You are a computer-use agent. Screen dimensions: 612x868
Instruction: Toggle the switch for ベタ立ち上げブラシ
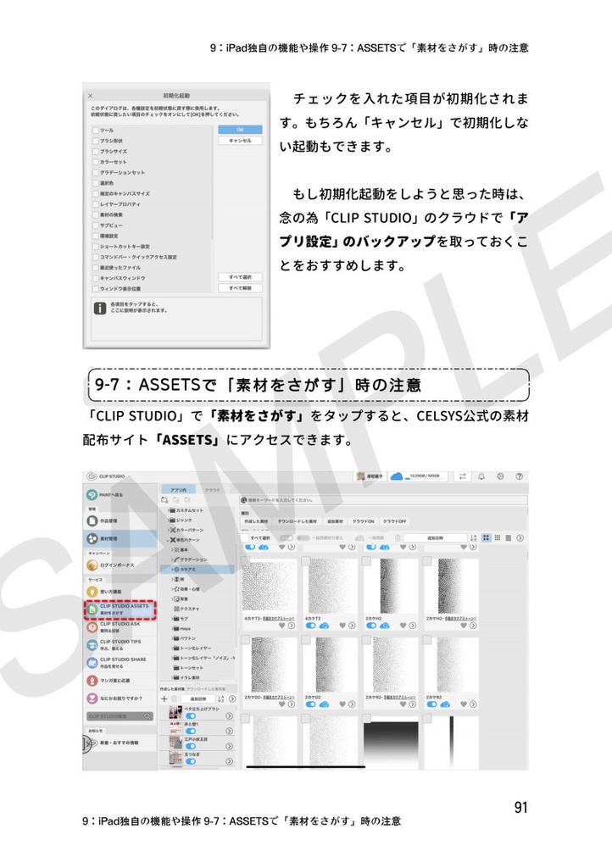191,715
